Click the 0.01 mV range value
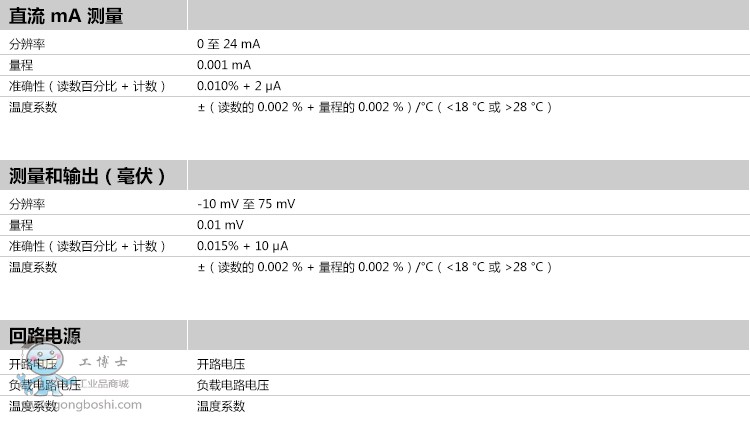Screen dimensions: 750x424 [220, 225]
